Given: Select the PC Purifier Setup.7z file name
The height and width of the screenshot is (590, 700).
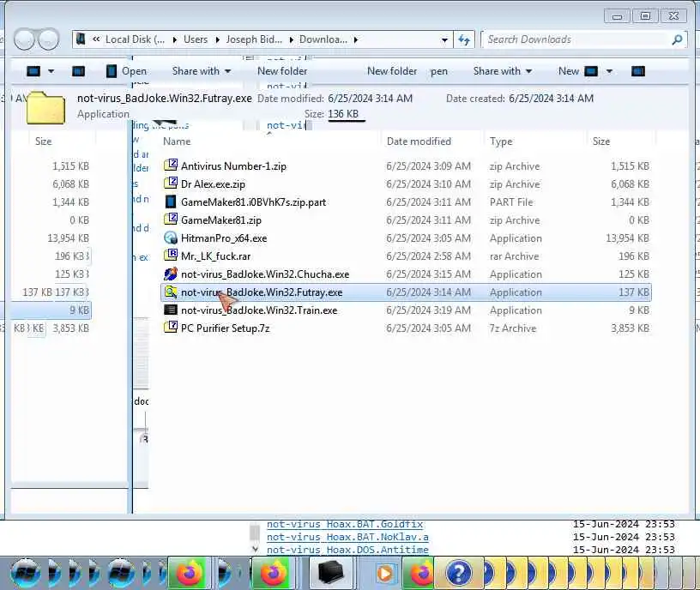Looking at the screenshot, I should point(225,328).
